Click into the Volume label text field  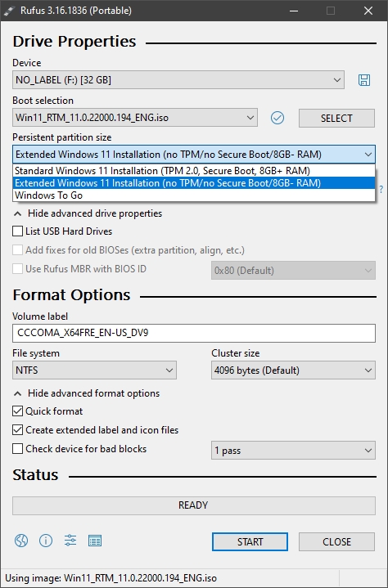[x=194, y=333]
